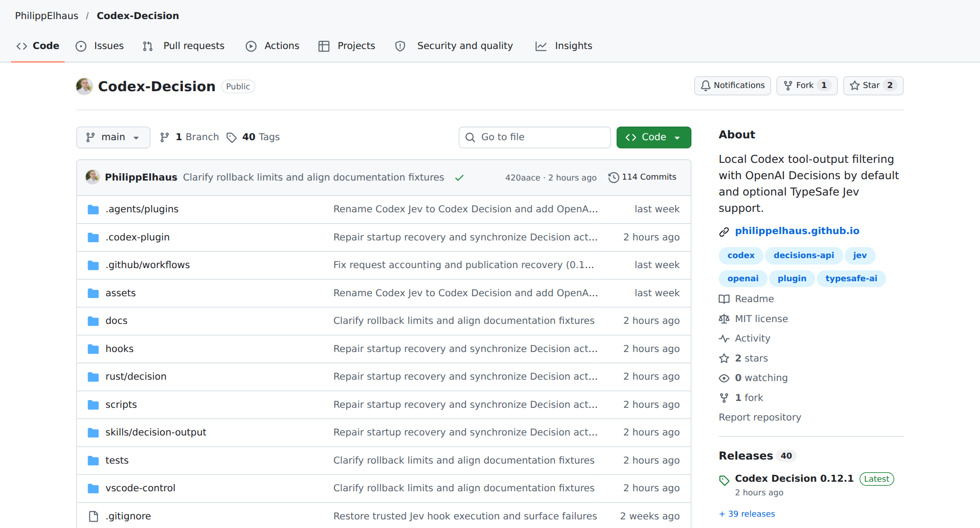The height and width of the screenshot is (528, 980).
Task: Open the philippelhaus.github.io website link
Action: pyautogui.click(x=797, y=231)
